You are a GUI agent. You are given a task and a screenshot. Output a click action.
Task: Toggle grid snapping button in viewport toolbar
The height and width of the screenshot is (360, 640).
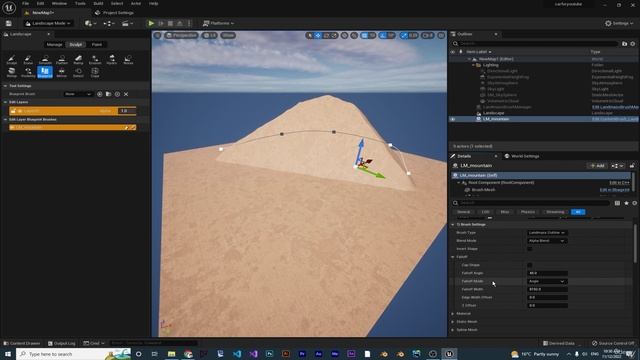pos(364,36)
